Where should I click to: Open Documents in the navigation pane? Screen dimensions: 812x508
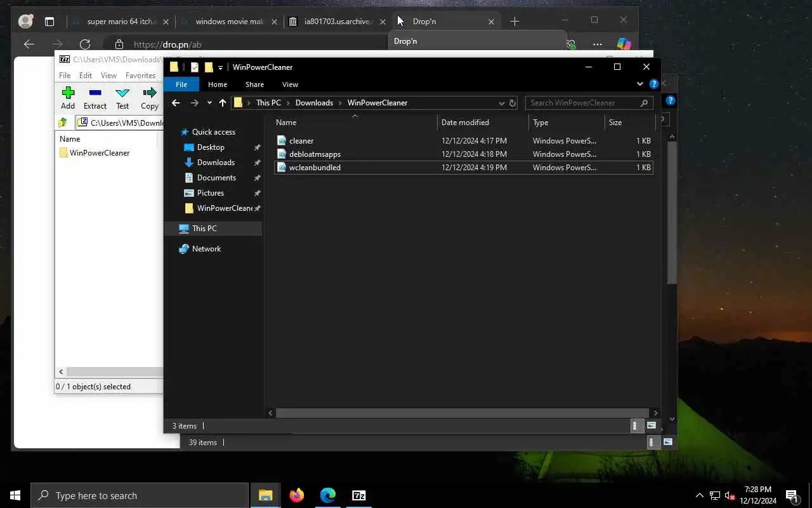[x=216, y=178]
